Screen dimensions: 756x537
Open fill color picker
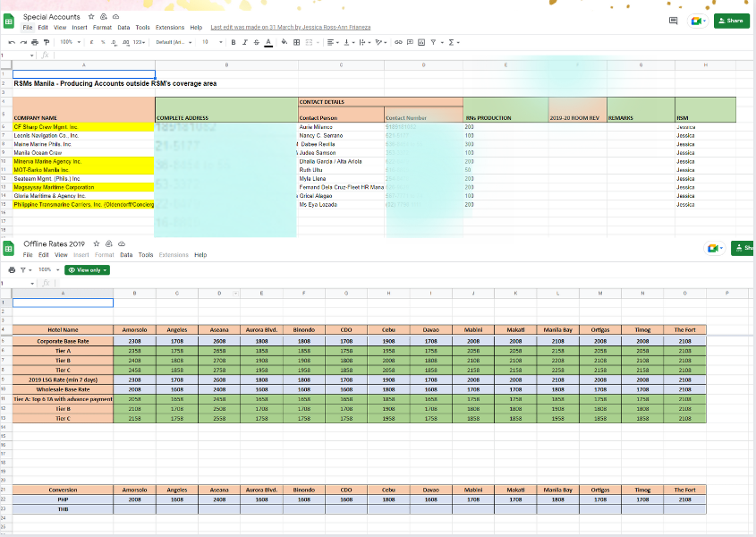[x=285, y=42]
